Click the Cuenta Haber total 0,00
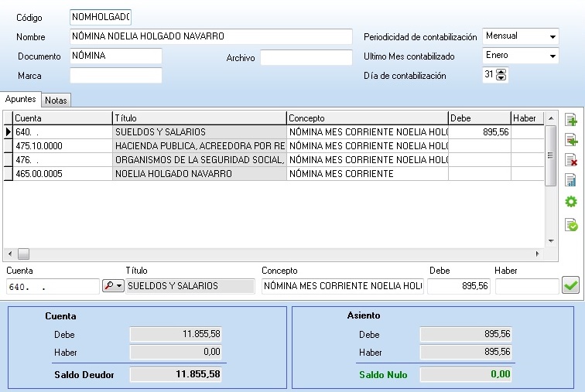 [176, 352]
